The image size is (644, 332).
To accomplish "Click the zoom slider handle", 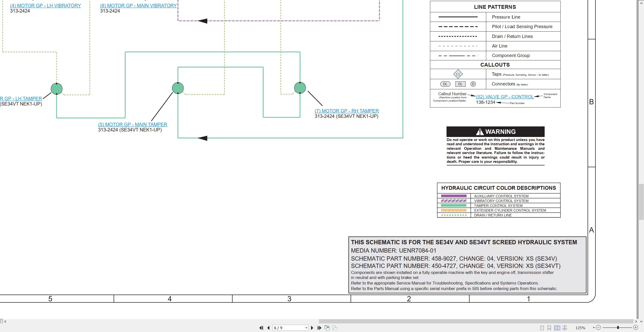I will (x=618, y=327).
